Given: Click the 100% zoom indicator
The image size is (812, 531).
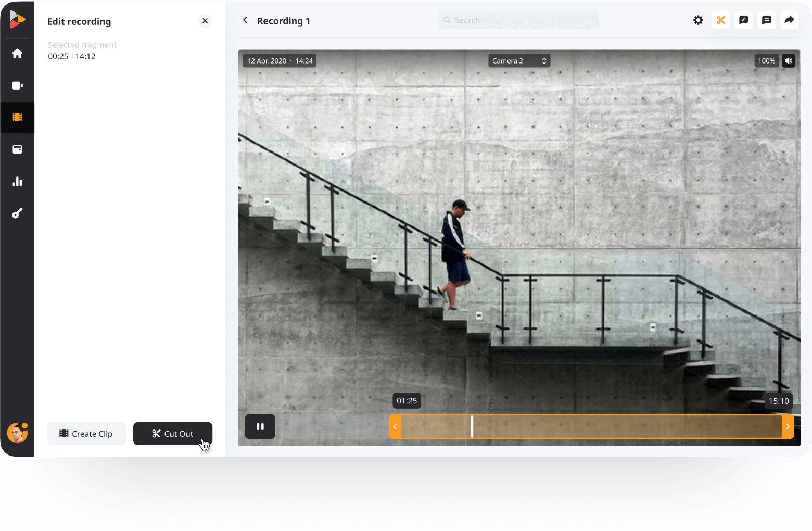Looking at the screenshot, I should tap(767, 61).
